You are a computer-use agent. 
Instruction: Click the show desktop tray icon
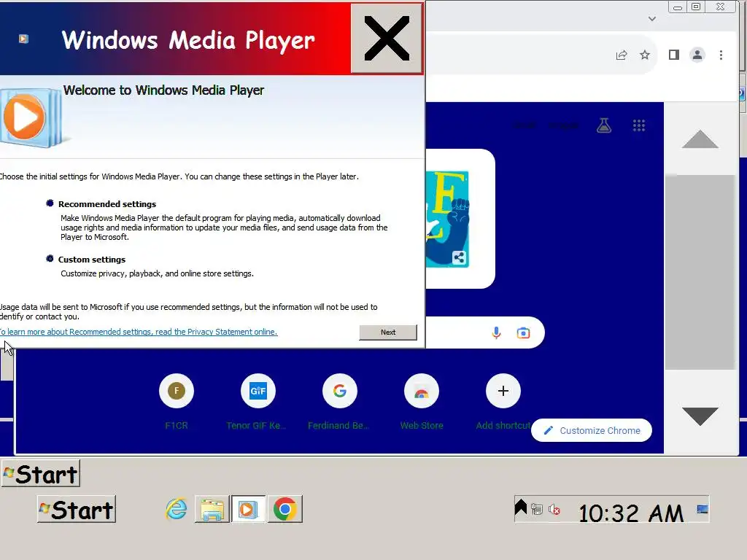coord(703,509)
